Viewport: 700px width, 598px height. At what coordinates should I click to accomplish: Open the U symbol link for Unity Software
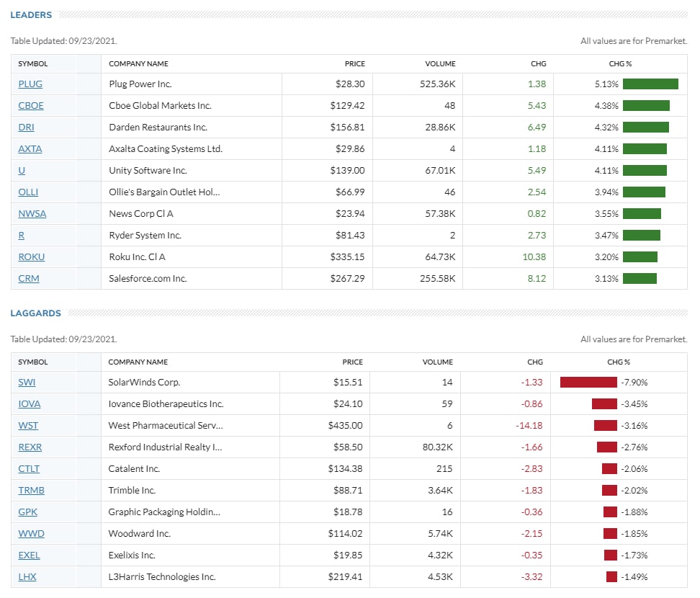[22, 171]
